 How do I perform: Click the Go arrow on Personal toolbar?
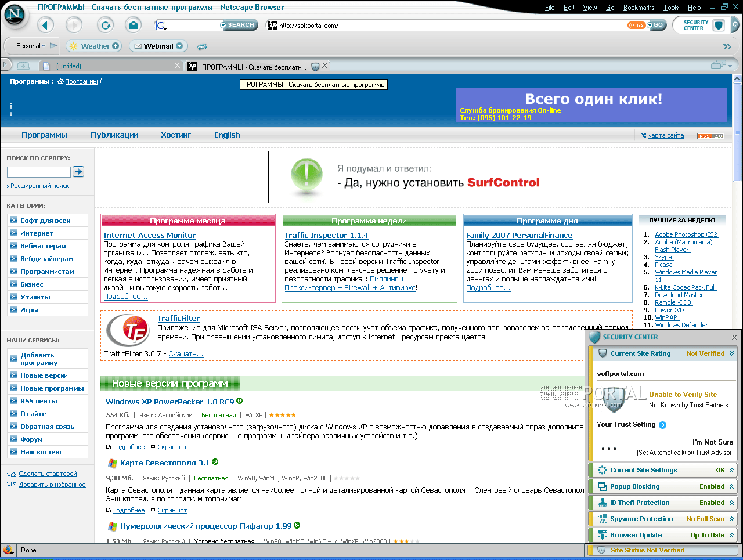click(53, 46)
